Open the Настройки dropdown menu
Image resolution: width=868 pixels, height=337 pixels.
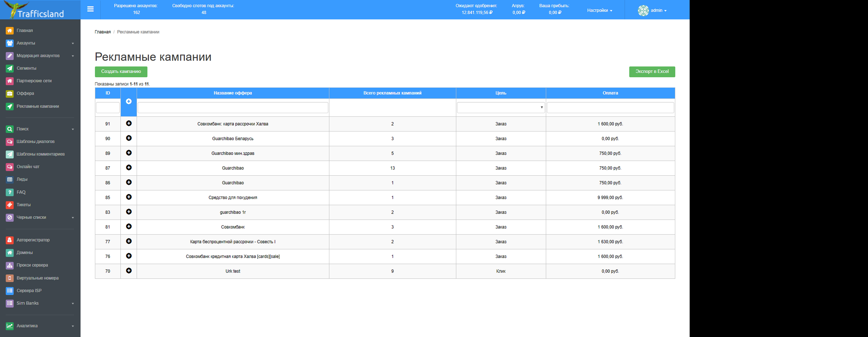(599, 10)
